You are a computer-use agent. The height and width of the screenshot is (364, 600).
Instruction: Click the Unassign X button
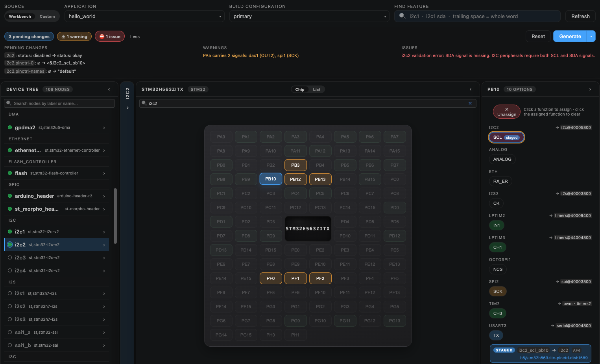(506, 112)
